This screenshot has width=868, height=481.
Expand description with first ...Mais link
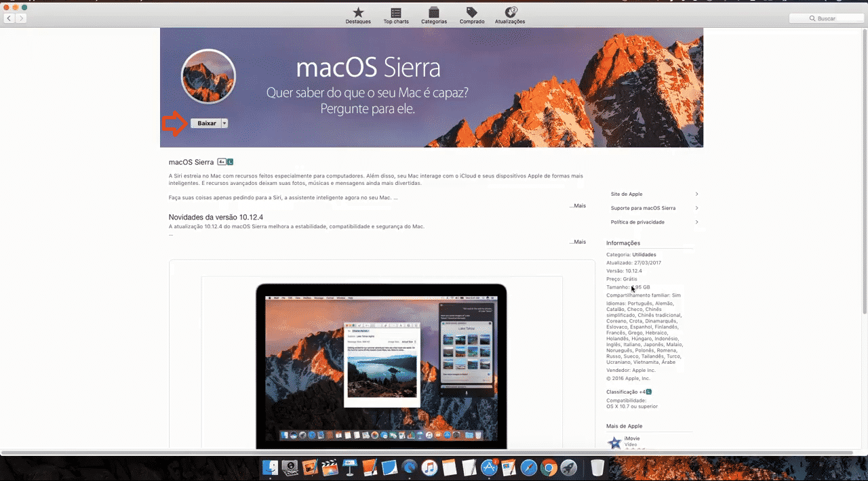(x=578, y=205)
